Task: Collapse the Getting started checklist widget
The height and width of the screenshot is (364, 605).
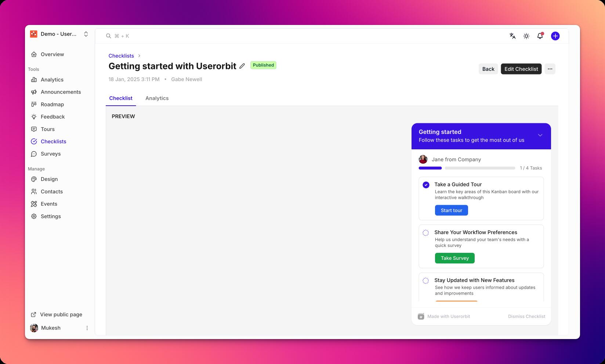Action: 540,135
